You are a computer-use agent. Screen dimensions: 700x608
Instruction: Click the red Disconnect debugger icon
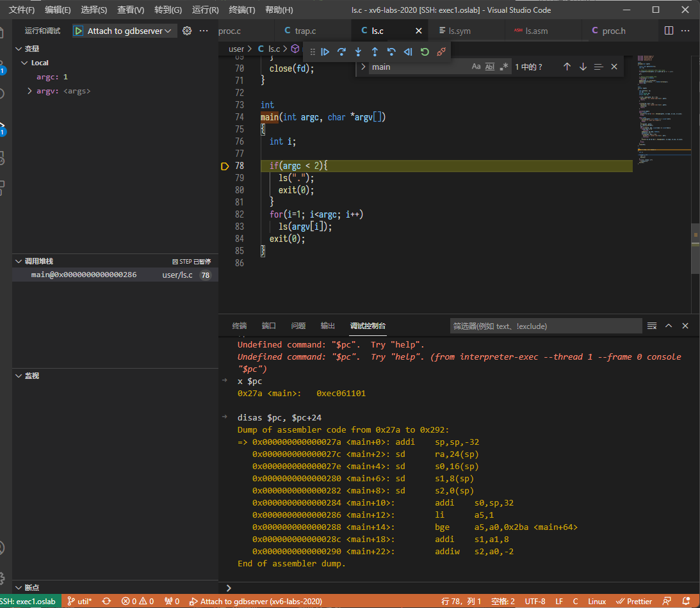tap(441, 52)
